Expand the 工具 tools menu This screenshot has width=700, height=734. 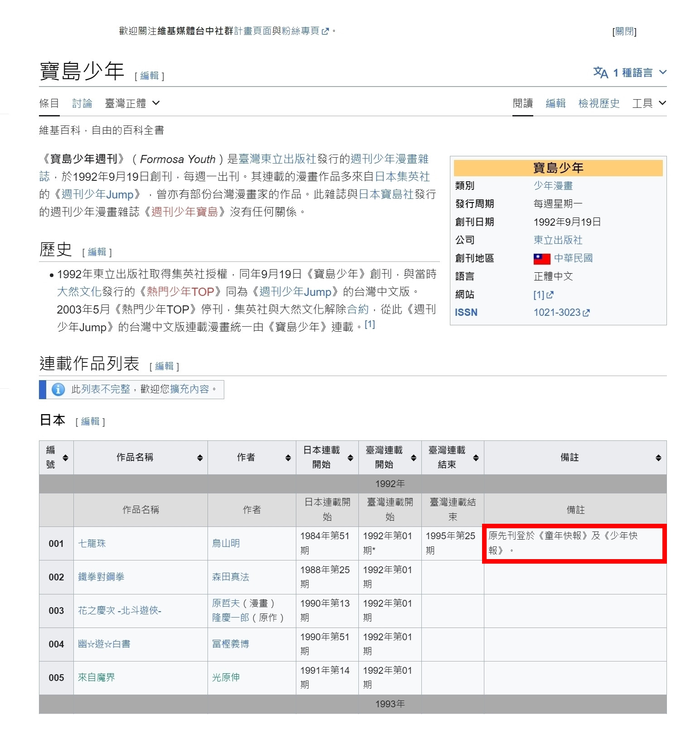click(x=649, y=103)
